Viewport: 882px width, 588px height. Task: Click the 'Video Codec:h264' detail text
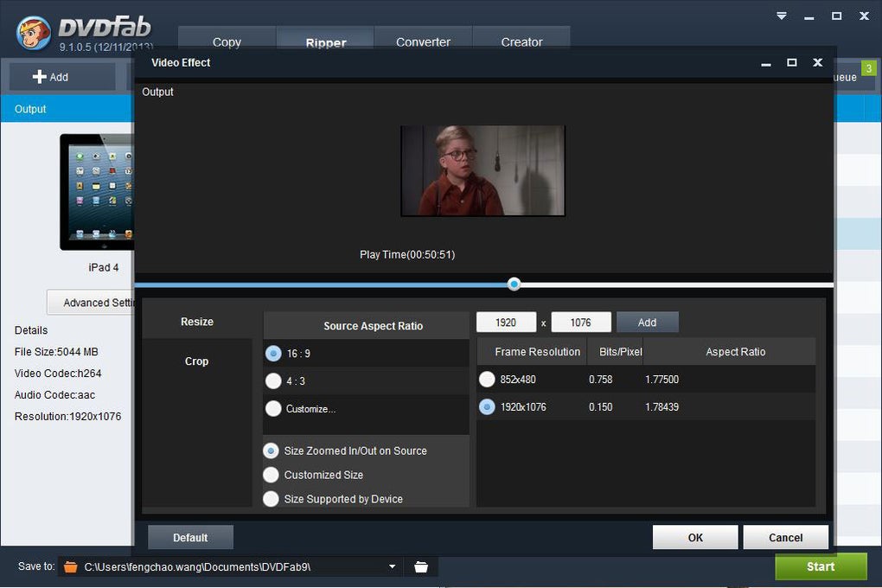coord(58,373)
